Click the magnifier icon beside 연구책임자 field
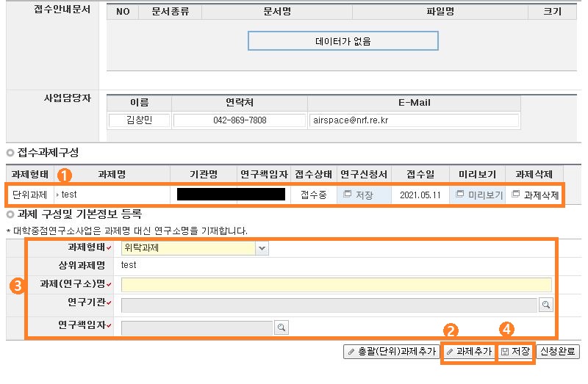 tap(281, 327)
